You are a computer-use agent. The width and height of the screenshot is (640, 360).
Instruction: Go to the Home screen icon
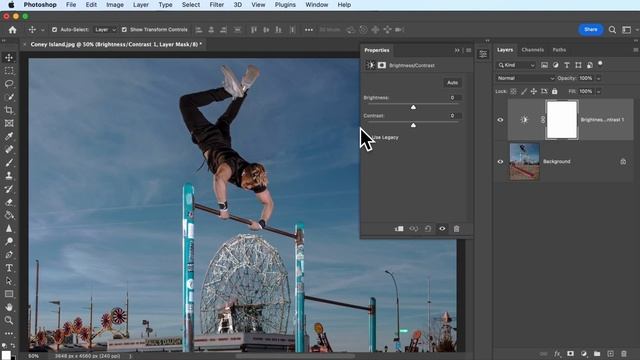[12, 30]
